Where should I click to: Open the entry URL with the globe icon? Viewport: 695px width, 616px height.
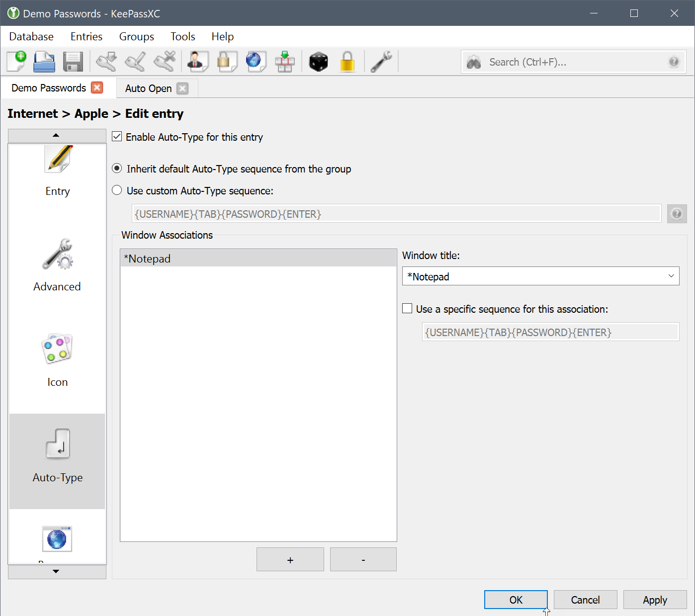pos(256,61)
